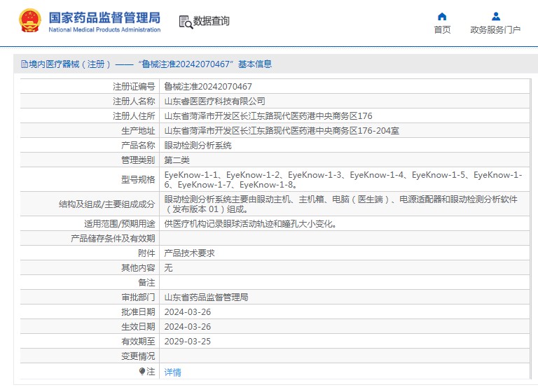Click registrant name 山东睿医医疗科技有限公司
Viewport: 538px width, 392px height.
tap(214, 101)
